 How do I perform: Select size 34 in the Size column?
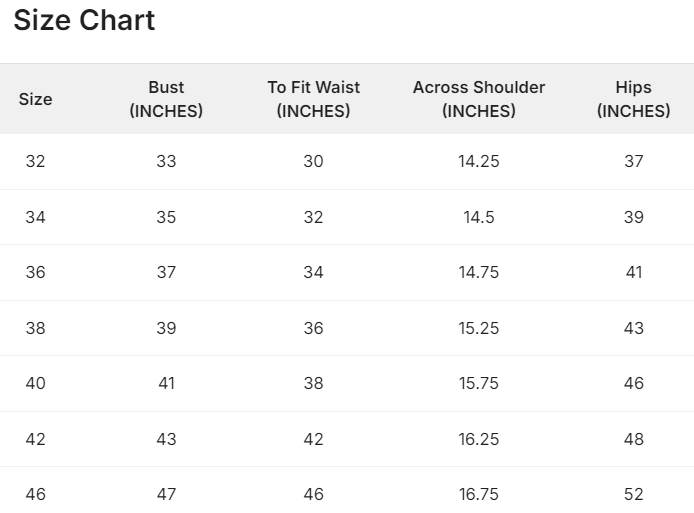pos(35,217)
